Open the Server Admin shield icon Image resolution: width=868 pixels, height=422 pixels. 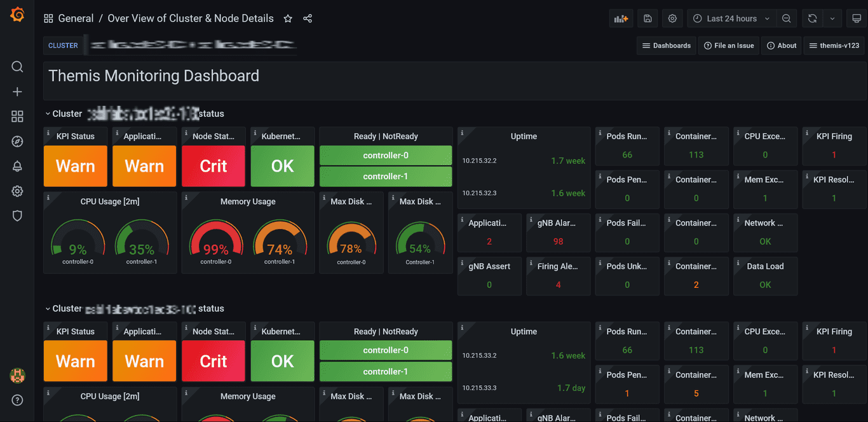(x=17, y=215)
